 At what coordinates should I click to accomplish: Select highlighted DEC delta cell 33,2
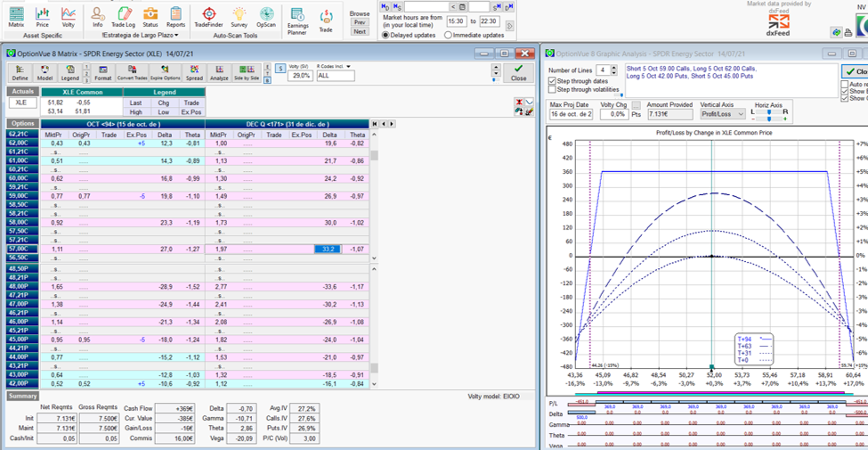point(327,250)
